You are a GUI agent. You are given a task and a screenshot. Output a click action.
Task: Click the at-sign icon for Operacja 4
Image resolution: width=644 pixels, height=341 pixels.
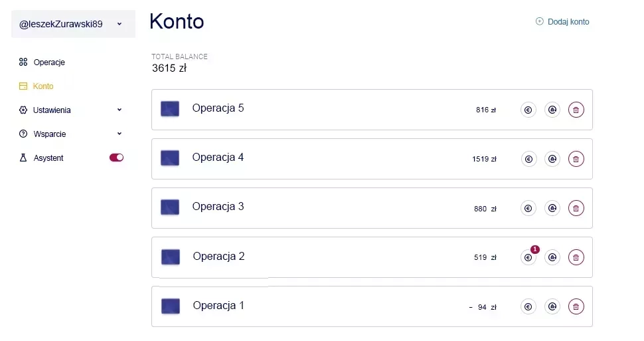552,160
